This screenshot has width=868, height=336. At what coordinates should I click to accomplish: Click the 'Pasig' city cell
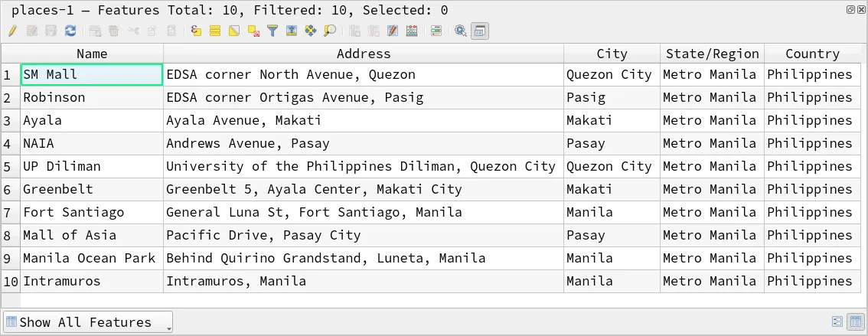[612, 97]
